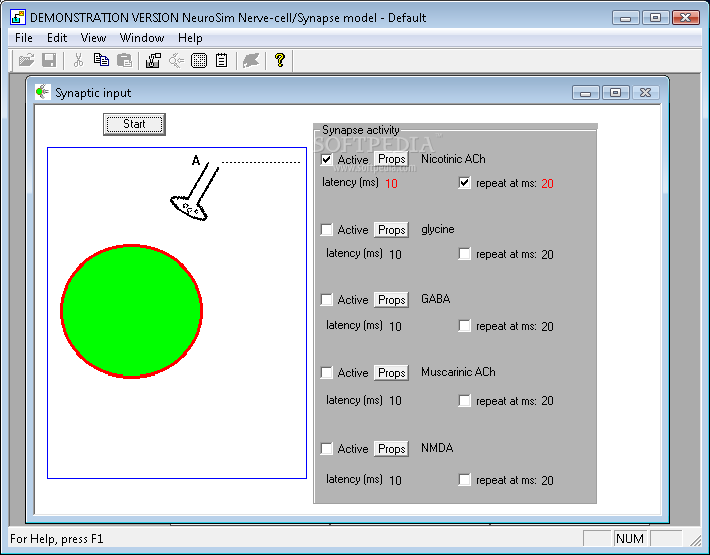Click the Open file toolbar icon
The image size is (710, 555).
(26, 60)
